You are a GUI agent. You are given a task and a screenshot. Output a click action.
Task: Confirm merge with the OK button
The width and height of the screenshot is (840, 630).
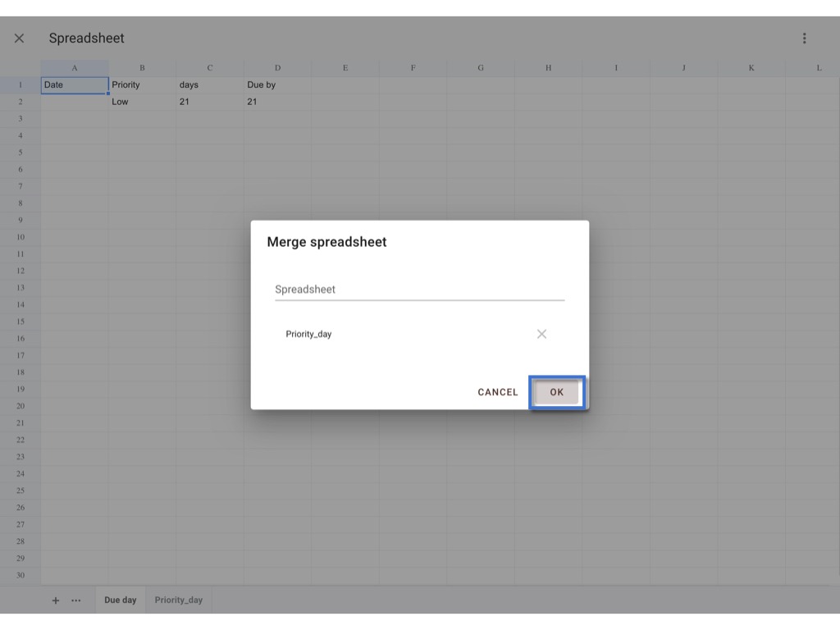557,392
